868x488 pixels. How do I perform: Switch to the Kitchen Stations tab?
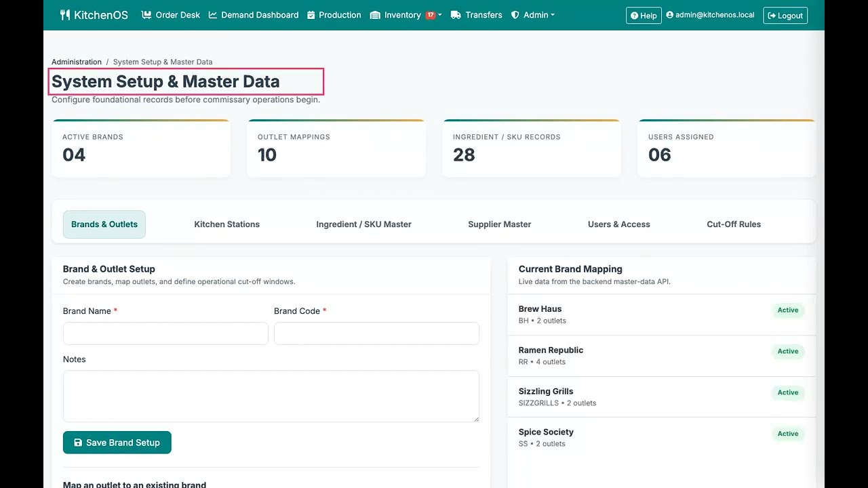click(227, 224)
